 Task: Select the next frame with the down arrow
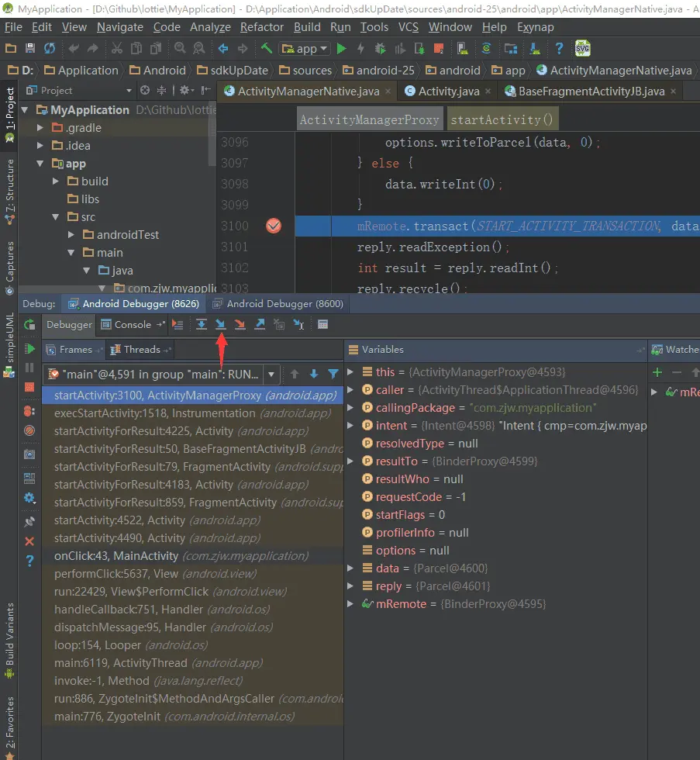(x=314, y=374)
